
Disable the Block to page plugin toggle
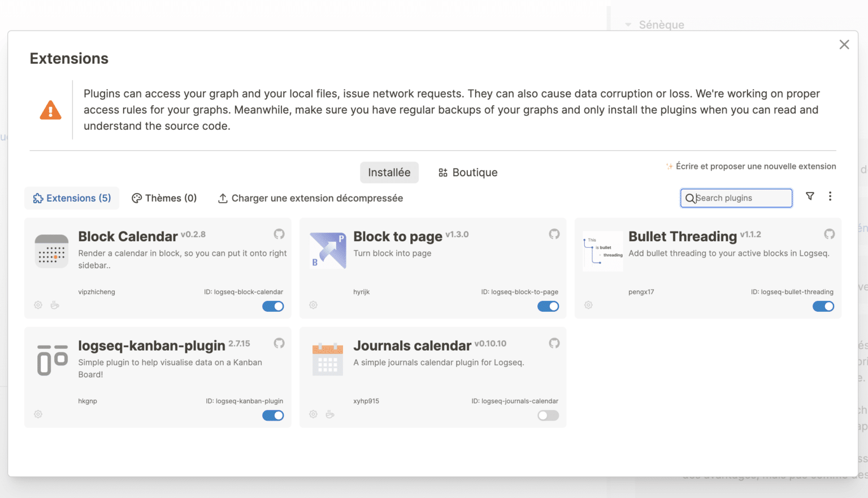(548, 306)
